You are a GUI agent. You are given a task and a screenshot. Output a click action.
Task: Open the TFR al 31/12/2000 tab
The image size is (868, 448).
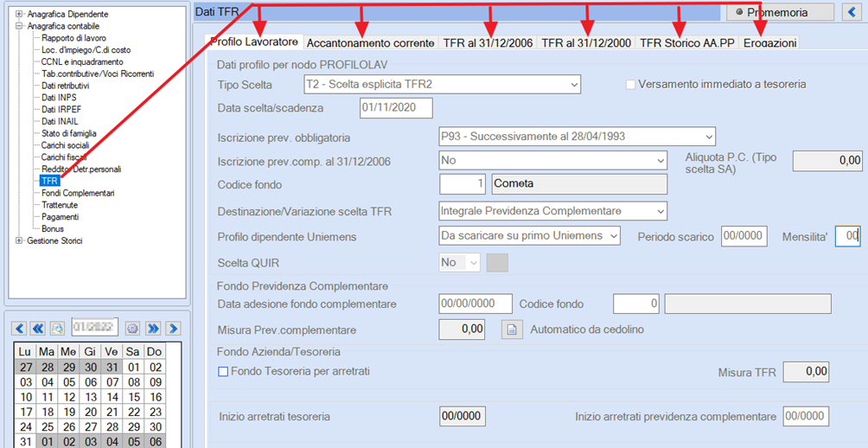585,43
